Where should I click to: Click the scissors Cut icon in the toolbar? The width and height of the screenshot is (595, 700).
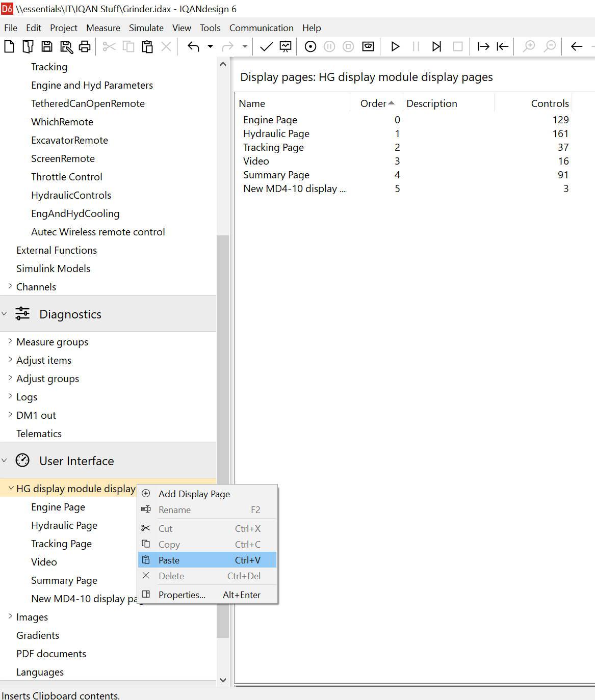click(109, 47)
